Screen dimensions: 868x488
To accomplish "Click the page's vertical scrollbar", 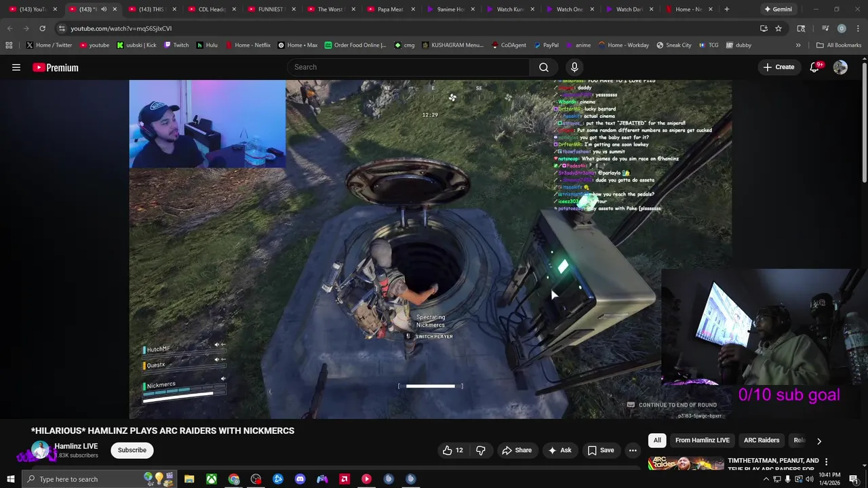I will (864, 122).
